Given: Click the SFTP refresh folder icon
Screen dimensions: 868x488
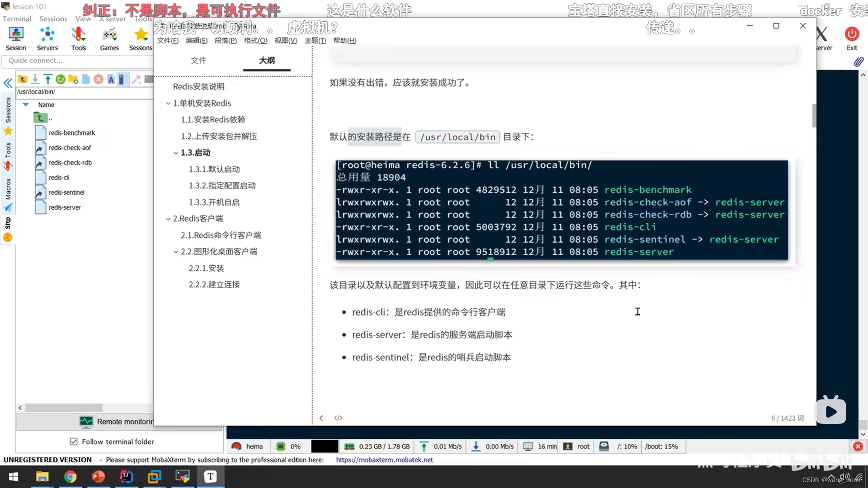Looking at the screenshot, I should [x=60, y=80].
